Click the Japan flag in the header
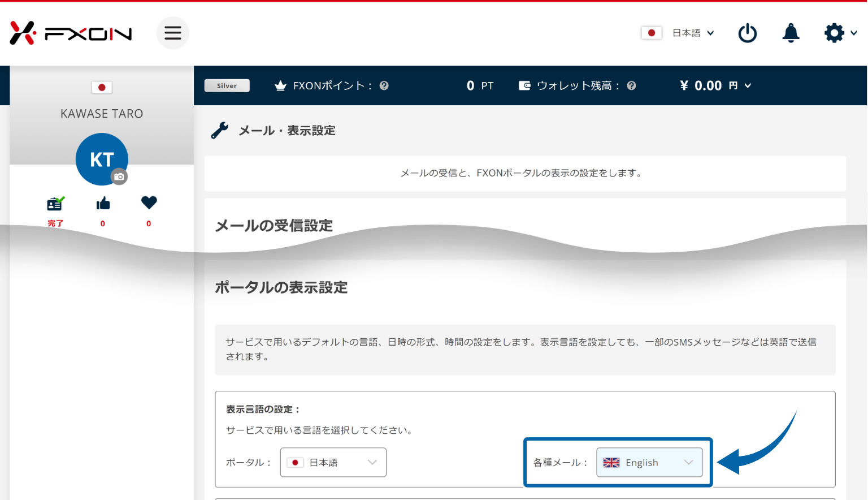 coord(652,33)
